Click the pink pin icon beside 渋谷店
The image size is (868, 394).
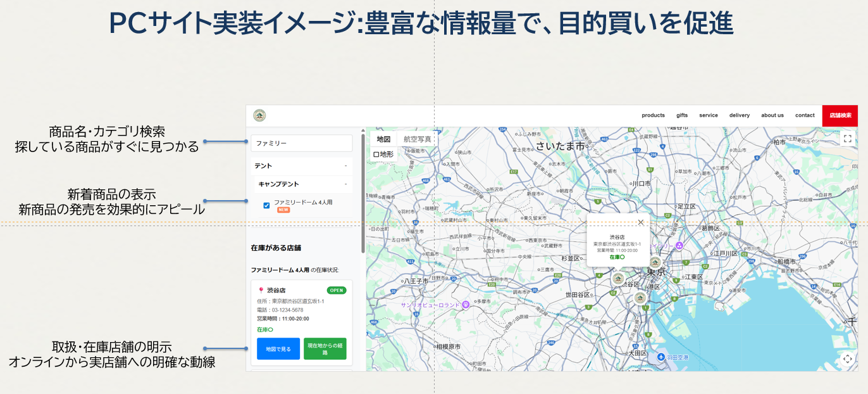point(261,290)
